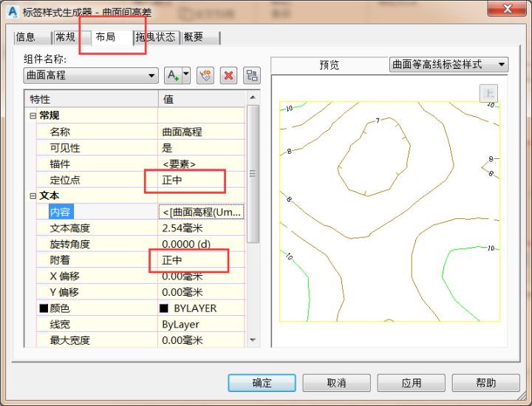Click the black swatch beside 颜色 property name
The height and width of the screenshot is (406, 532).
tap(44, 308)
